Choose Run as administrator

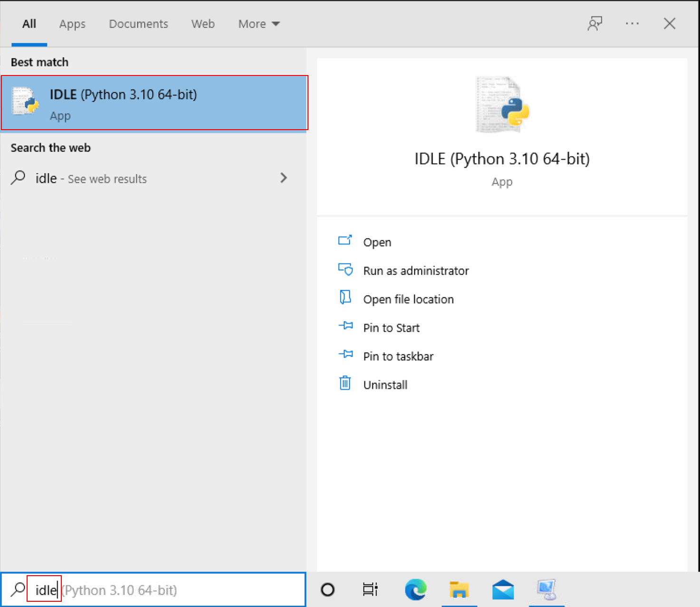(416, 271)
